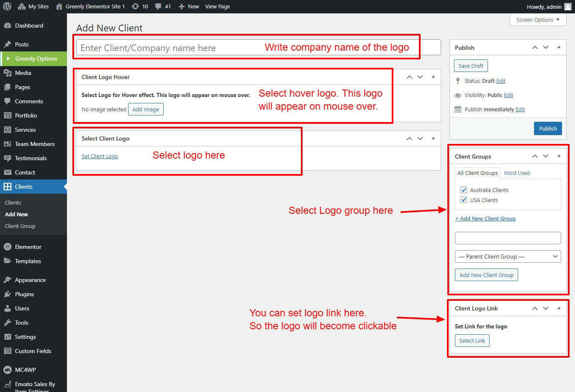575x392 pixels.
Task: Collapse the Client Logo Link panel toggle
Action: [559, 308]
